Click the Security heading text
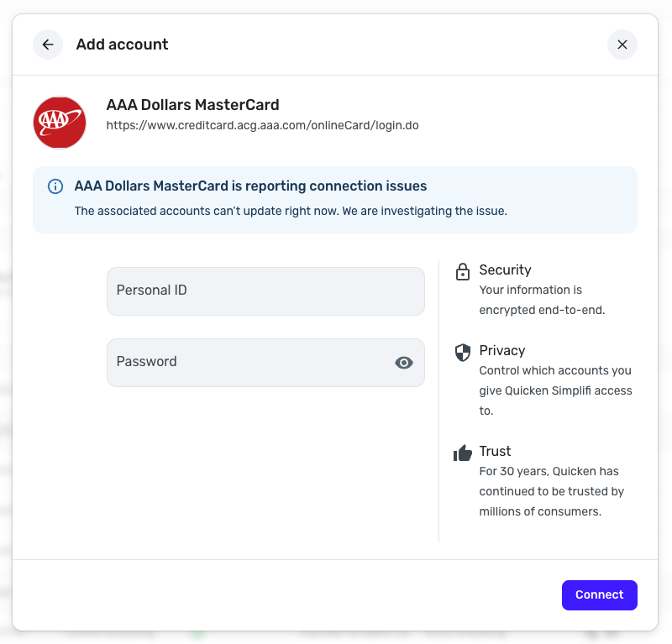 click(505, 270)
